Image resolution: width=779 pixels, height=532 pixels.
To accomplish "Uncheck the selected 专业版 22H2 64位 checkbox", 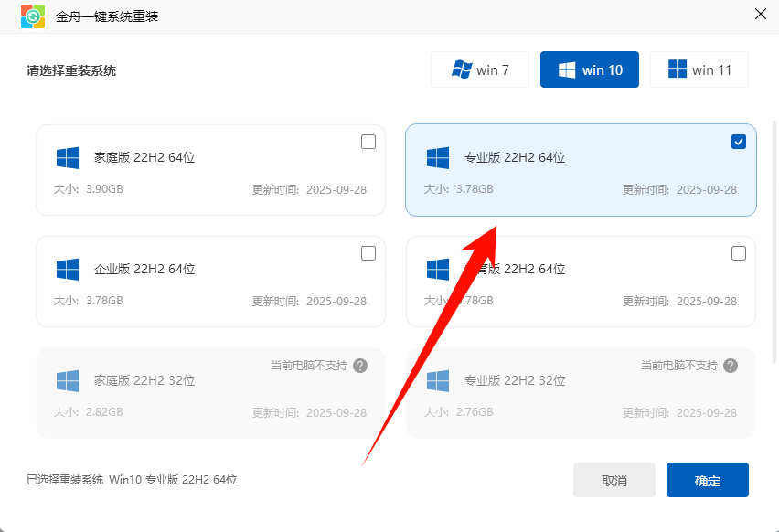I will 739,141.
